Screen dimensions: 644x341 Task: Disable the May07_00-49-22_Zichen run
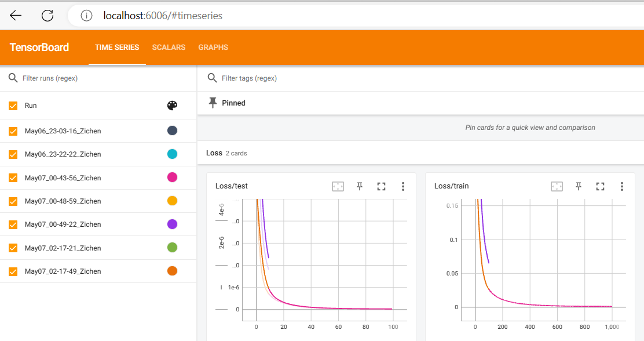pyautogui.click(x=13, y=224)
